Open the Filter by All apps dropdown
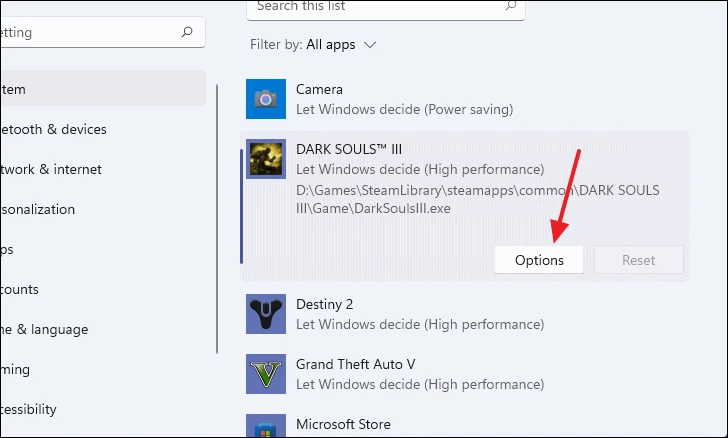 coord(313,45)
